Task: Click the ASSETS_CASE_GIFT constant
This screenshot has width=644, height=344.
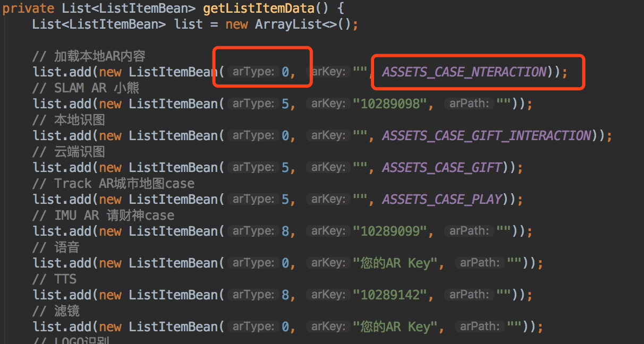Action: pyautogui.click(x=442, y=167)
